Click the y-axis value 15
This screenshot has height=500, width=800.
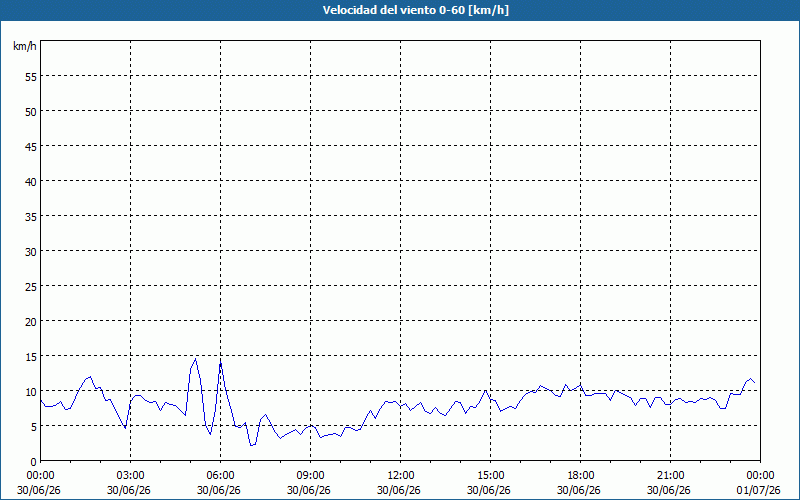(31, 357)
